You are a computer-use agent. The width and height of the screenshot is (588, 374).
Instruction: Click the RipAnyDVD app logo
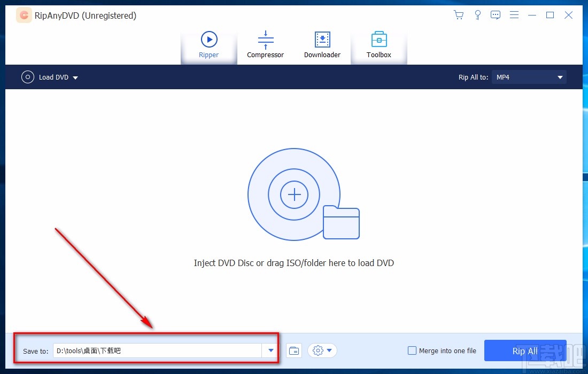(x=24, y=15)
